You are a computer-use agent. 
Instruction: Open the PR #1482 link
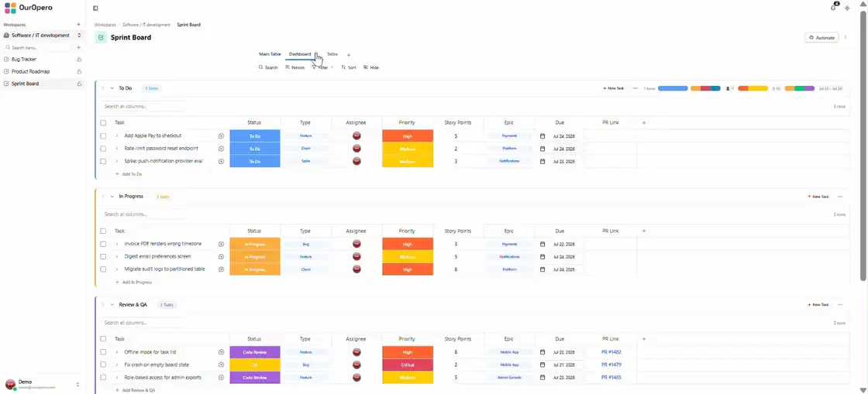pyautogui.click(x=611, y=352)
